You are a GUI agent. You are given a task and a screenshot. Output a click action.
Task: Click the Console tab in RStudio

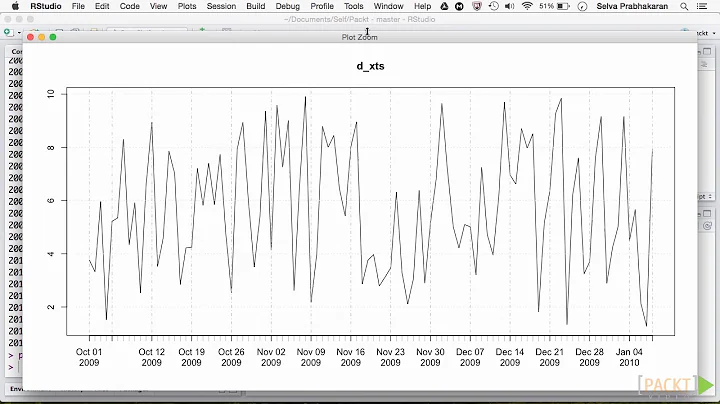coord(17,51)
